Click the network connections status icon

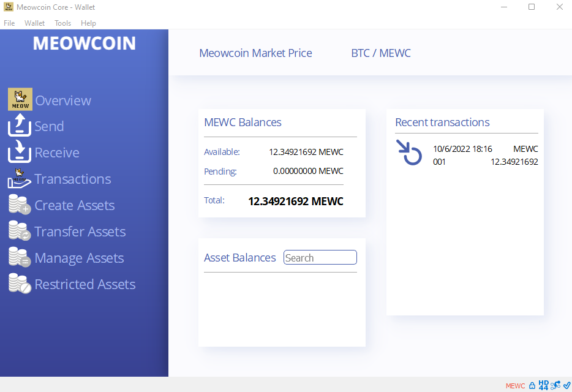555,385
